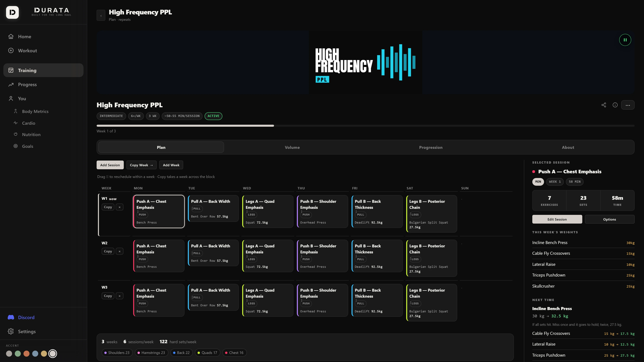The width and height of the screenshot is (644, 362).
Task: Pick the grey accent color
Action: point(9,353)
